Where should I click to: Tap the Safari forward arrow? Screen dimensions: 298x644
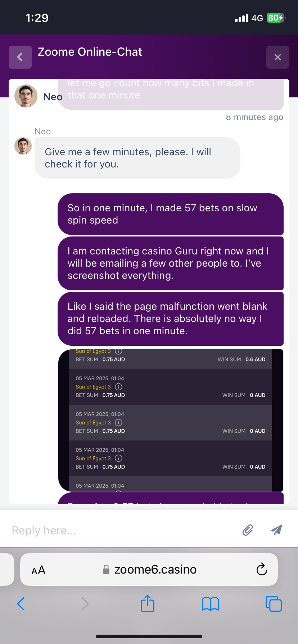[85, 604]
